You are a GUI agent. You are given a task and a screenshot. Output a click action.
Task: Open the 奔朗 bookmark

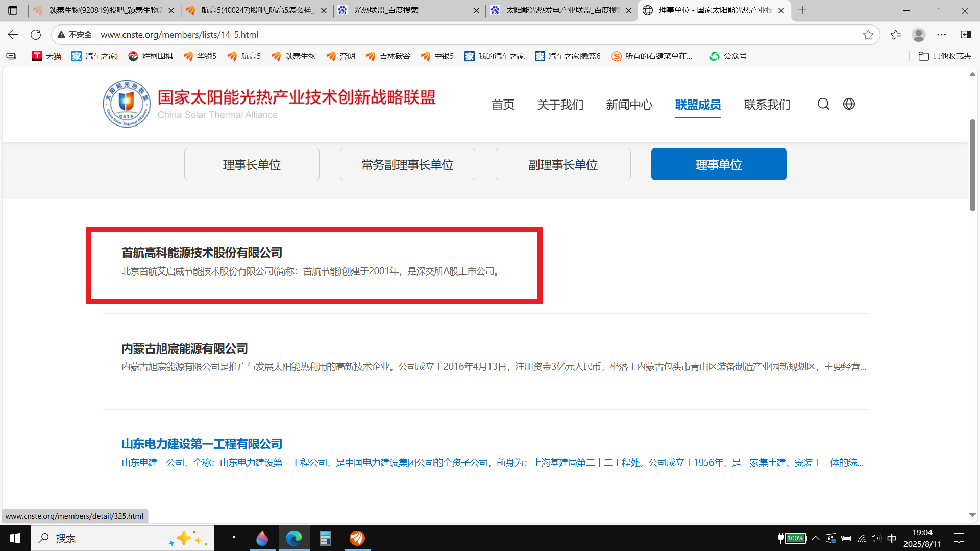[340, 56]
